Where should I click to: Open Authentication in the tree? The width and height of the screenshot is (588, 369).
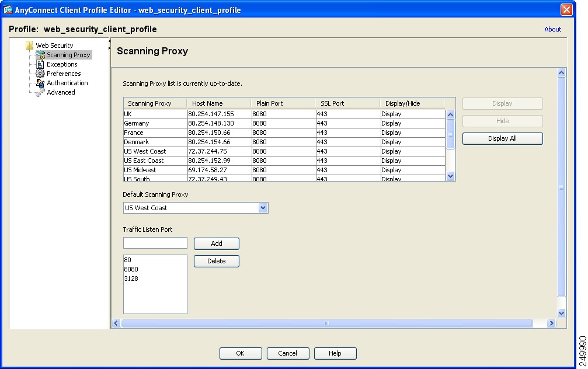[67, 83]
